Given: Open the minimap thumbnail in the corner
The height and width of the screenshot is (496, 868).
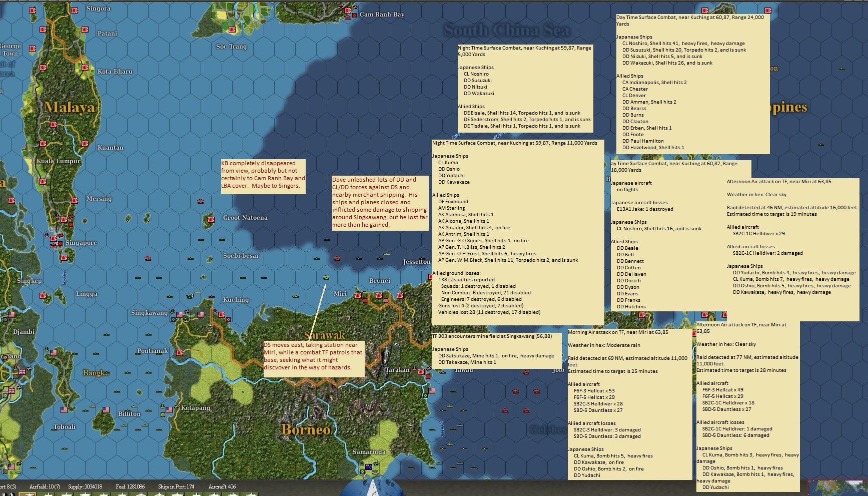Looking at the screenshot, I should (x=838, y=488).
